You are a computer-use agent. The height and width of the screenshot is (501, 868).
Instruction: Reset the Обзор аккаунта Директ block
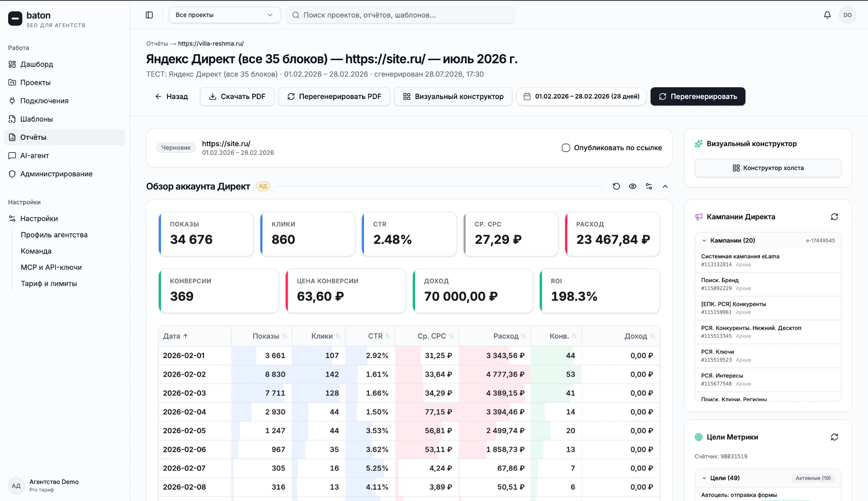pos(616,186)
